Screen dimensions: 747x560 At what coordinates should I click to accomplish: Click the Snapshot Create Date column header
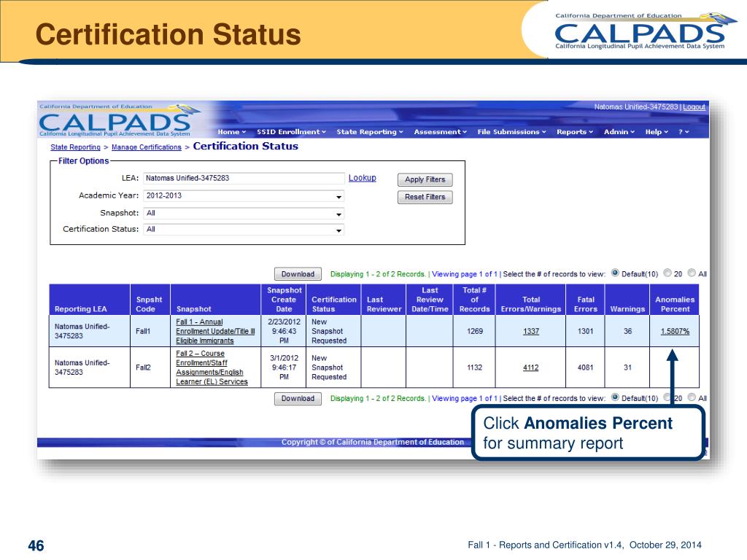tap(284, 300)
